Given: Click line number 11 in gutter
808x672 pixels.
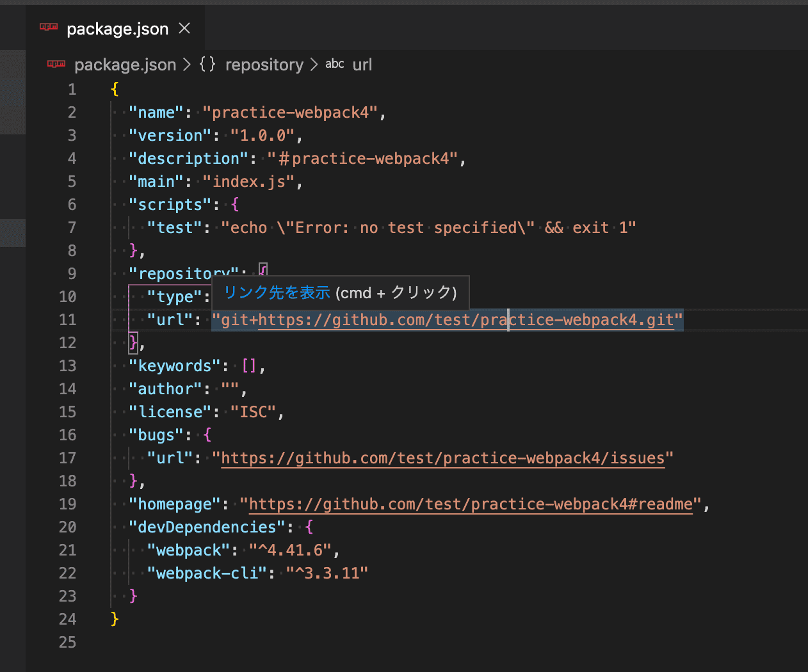Looking at the screenshot, I should coord(67,319).
